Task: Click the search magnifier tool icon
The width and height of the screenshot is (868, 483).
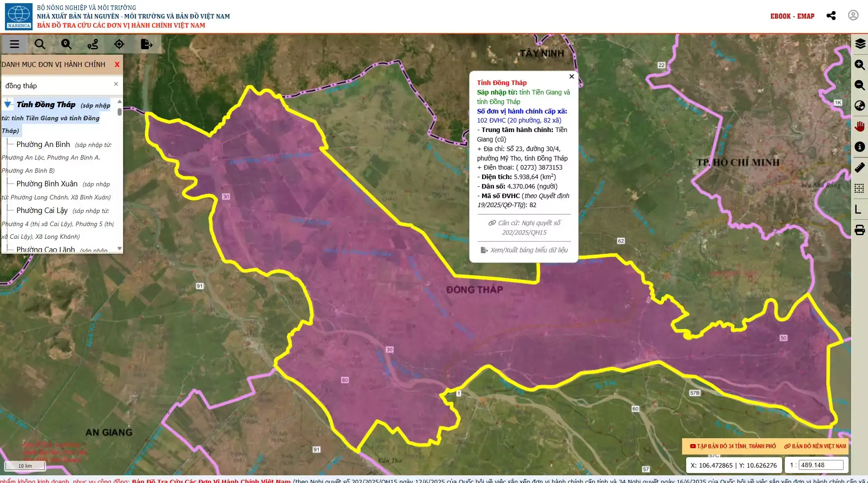Action: point(40,44)
